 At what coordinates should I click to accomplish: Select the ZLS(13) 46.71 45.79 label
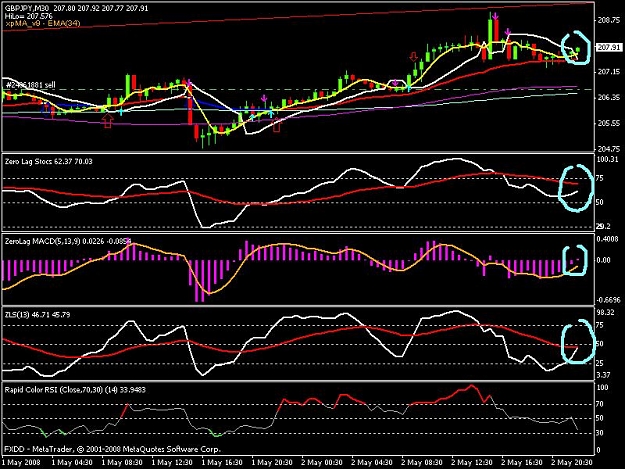pos(37,315)
